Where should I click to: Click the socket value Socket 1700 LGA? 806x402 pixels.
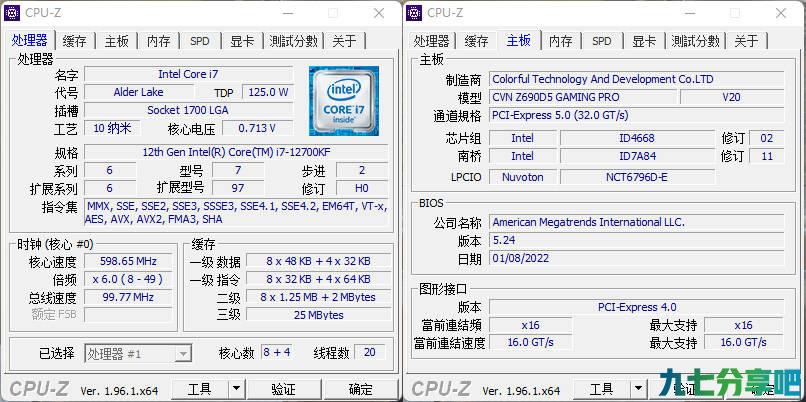click(189, 110)
